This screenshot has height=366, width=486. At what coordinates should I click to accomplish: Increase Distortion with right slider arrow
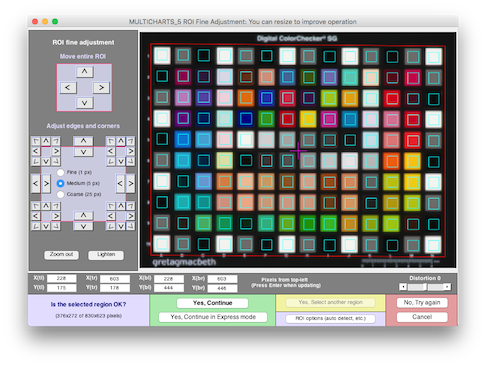pos(447,287)
